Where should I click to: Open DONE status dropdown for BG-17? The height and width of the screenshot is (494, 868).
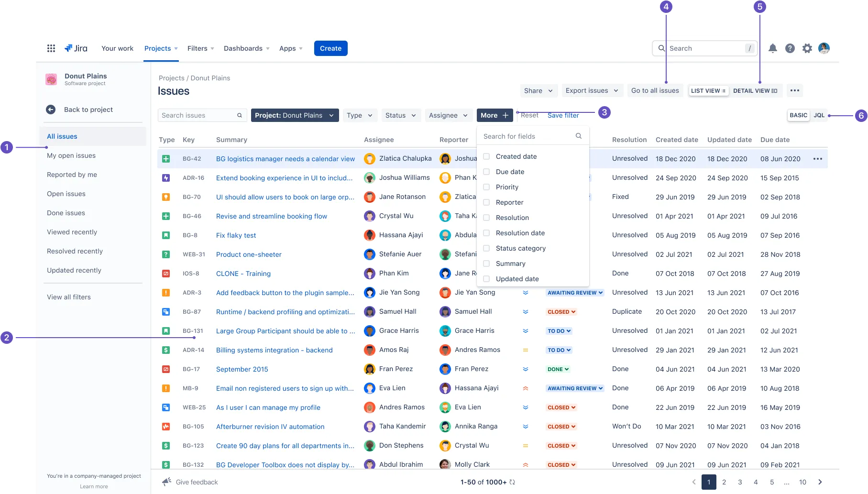(558, 369)
